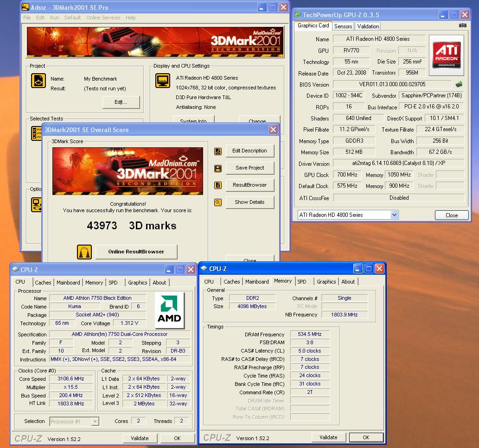Click the BIOS save chip icon in GPU-Z

coord(459,84)
